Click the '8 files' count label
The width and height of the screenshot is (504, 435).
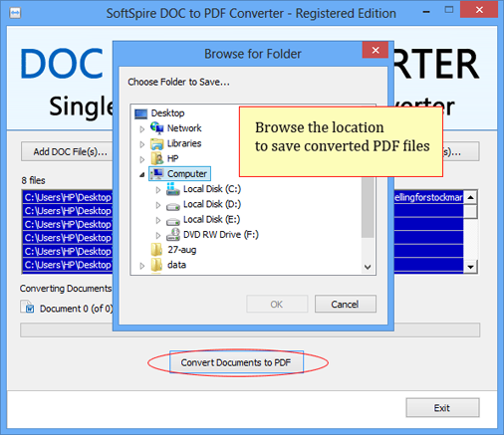[33, 180]
